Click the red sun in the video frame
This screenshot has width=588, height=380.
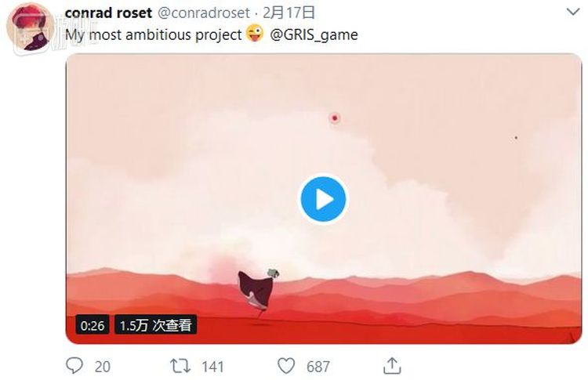pyautogui.click(x=335, y=118)
